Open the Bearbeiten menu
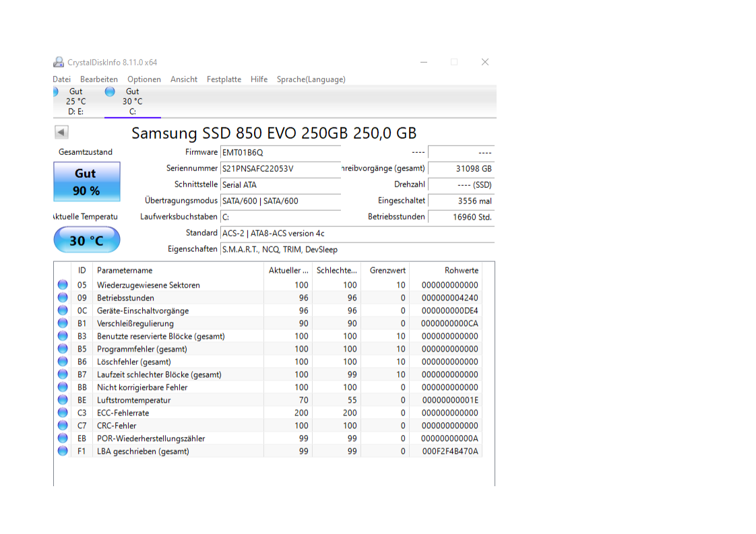Image resolution: width=756 pixels, height=534 pixels. (x=99, y=79)
